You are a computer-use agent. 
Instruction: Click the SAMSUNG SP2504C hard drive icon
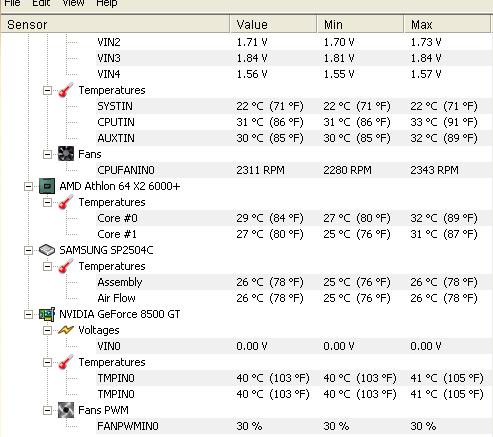point(47,250)
